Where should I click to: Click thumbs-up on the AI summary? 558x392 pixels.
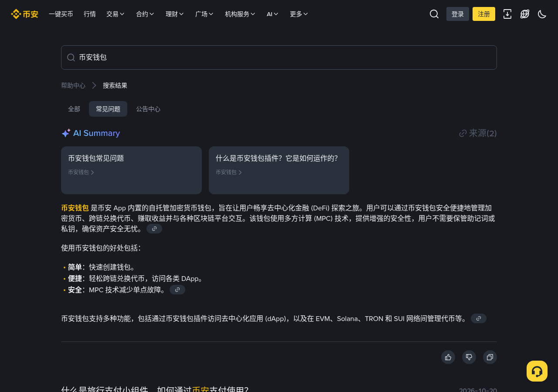pos(448,357)
